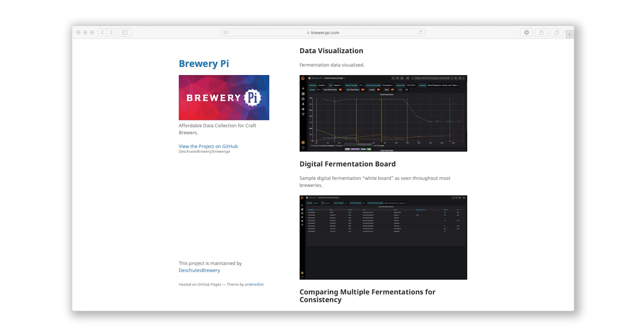Open the Safari downloads button

pos(526,33)
